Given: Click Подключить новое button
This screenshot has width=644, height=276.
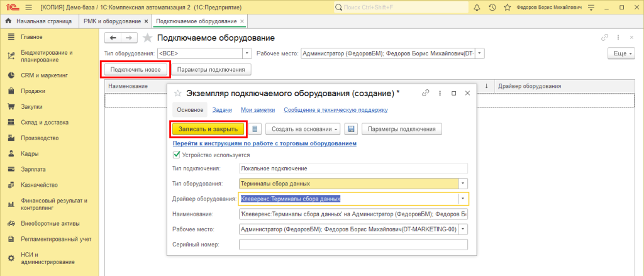Looking at the screenshot, I should click(136, 69).
